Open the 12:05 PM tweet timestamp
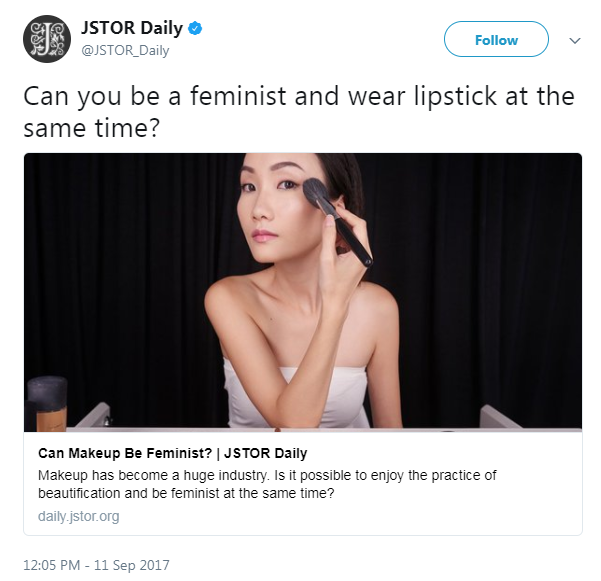 tap(52, 565)
